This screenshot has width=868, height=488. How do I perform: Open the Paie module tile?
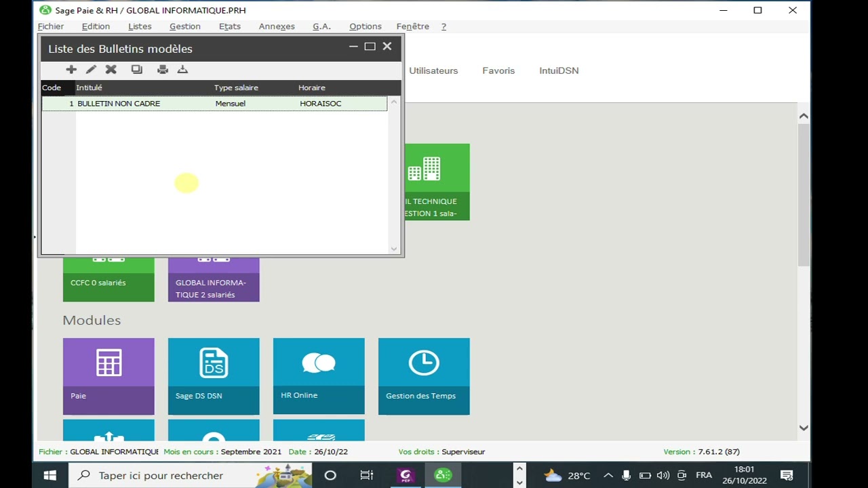click(108, 376)
